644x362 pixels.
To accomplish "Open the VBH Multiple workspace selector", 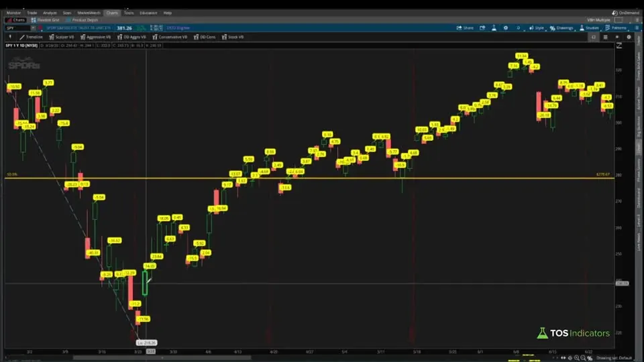I will pyautogui.click(x=598, y=19).
